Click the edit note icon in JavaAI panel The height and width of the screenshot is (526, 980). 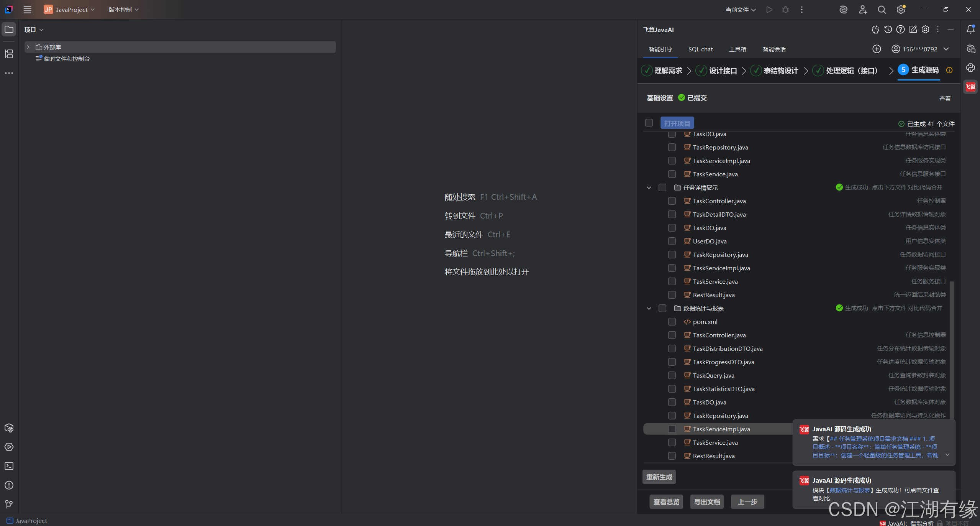913,30
